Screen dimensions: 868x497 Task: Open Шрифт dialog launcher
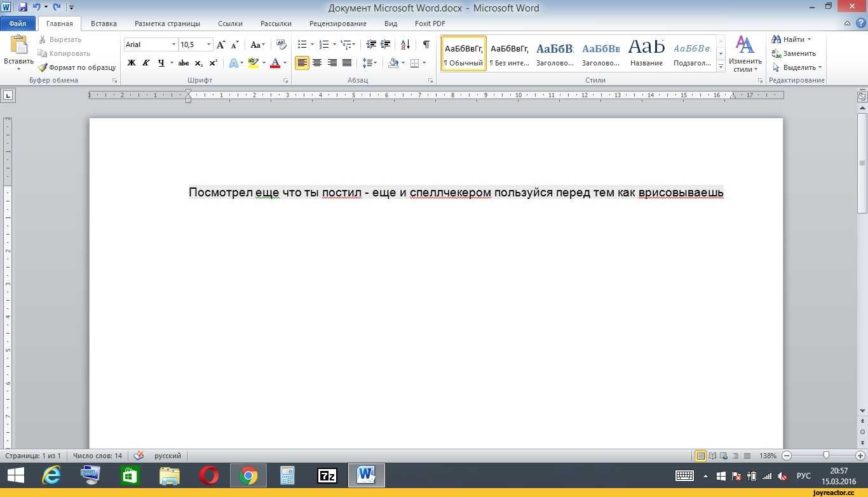(286, 81)
